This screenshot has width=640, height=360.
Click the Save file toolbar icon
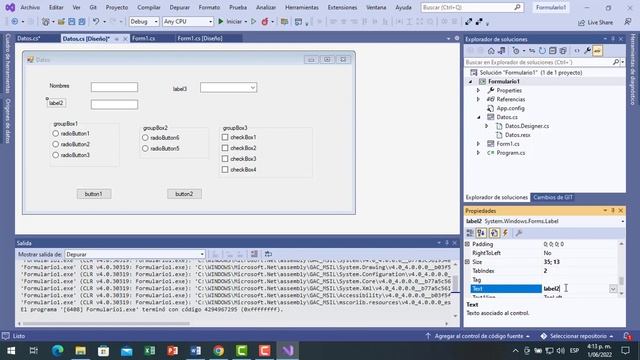(x=71, y=22)
